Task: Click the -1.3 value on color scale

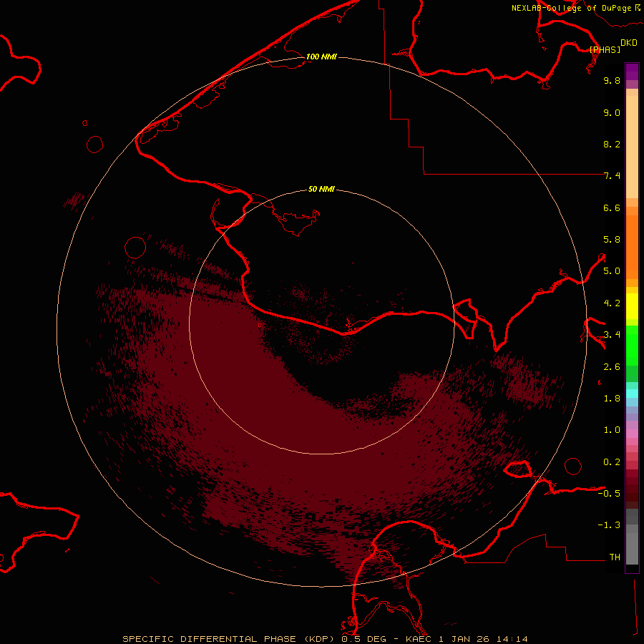Action: pyautogui.click(x=609, y=525)
